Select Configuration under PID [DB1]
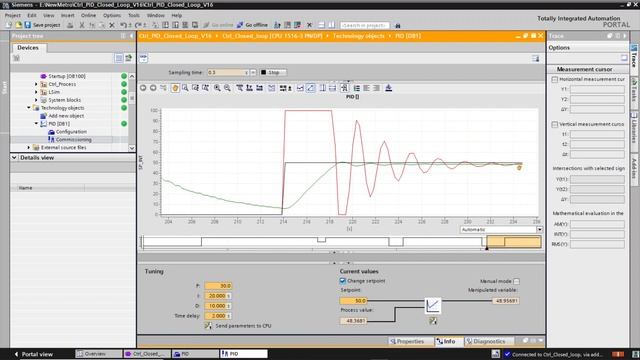Image resolution: width=640 pixels, height=360 pixels. tap(71, 132)
